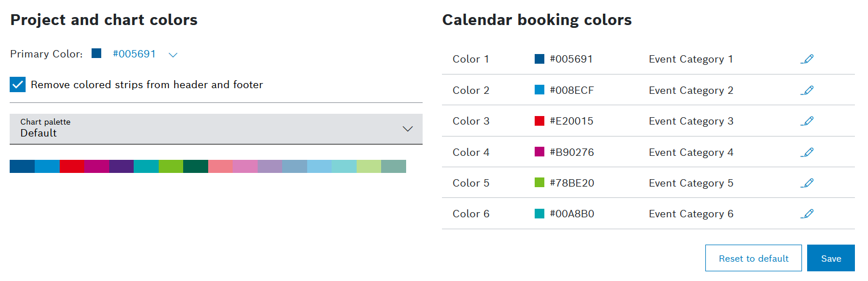Expand the Primary Color chevron dropdown
This screenshot has height=281, width=868.
click(173, 55)
